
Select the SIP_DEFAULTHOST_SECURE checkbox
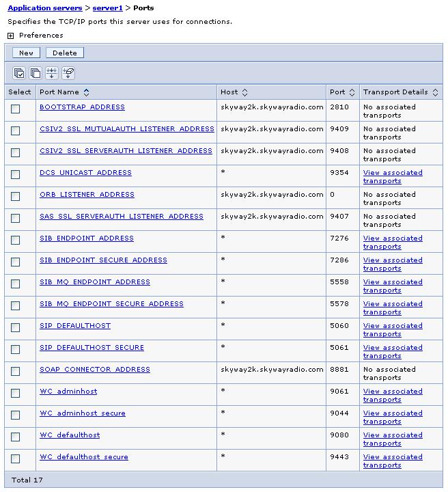(x=15, y=350)
